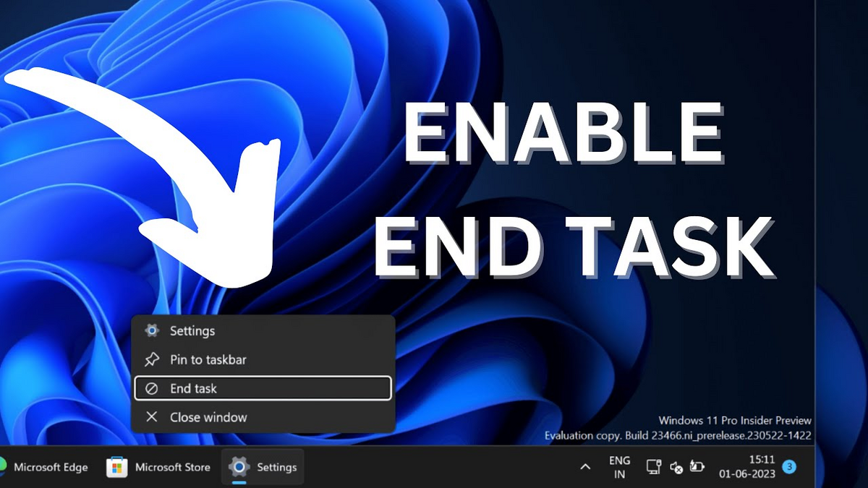Toggle the X icon beside Close window
Screen dimensions: 868x488
(x=151, y=416)
